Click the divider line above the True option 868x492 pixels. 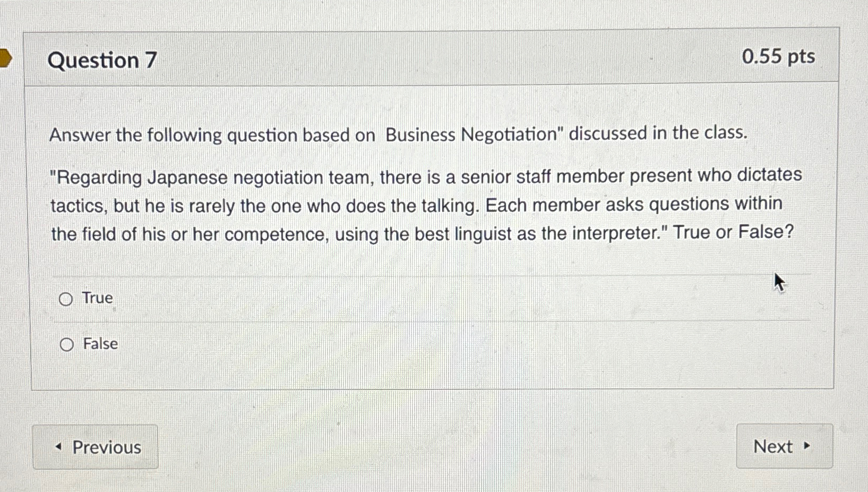pos(425,276)
